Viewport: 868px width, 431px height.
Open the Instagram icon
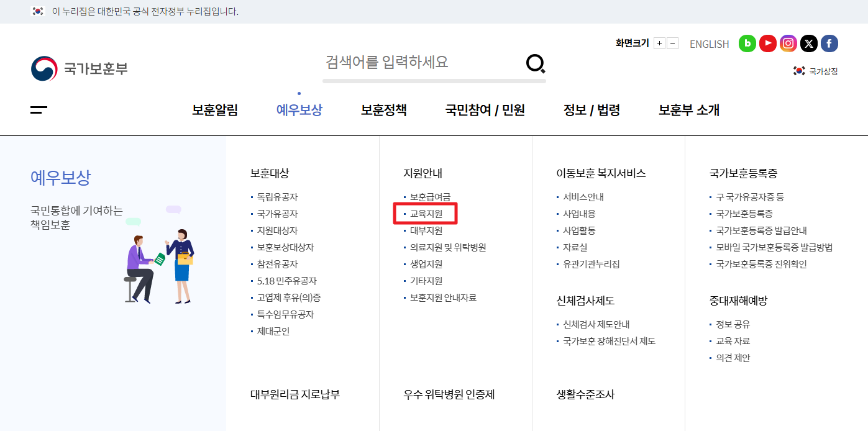[788, 43]
